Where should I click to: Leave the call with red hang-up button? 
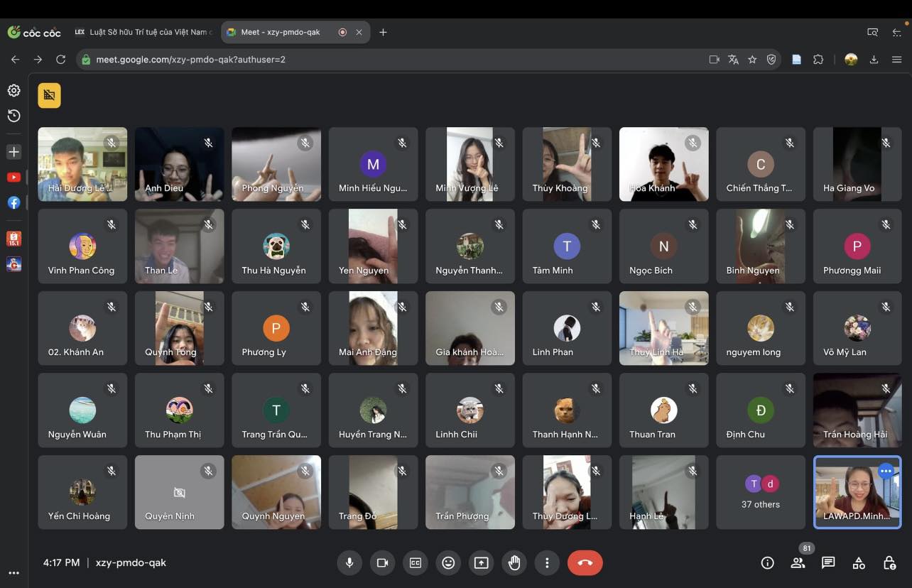[585, 563]
